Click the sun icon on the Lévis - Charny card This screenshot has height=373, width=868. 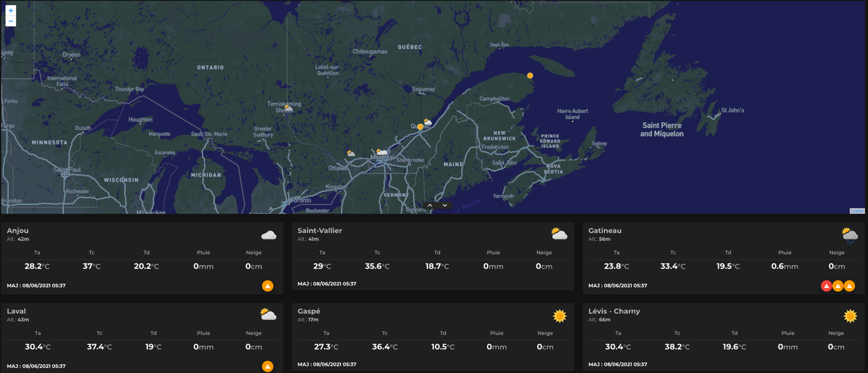coord(850,315)
